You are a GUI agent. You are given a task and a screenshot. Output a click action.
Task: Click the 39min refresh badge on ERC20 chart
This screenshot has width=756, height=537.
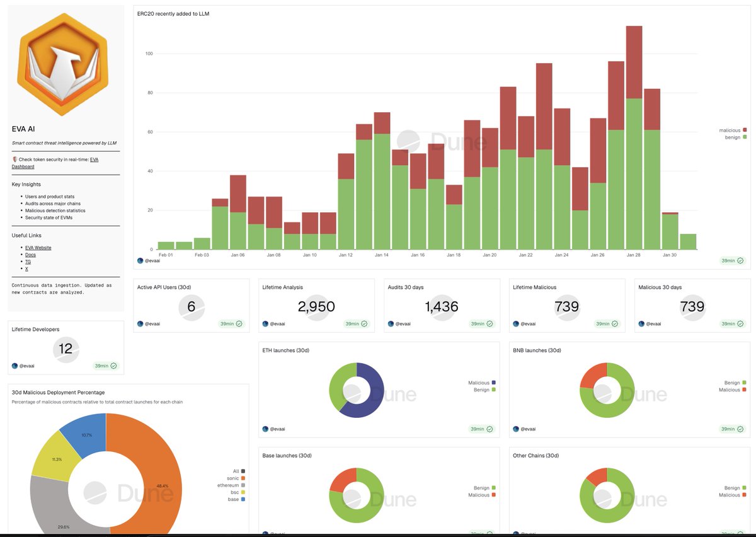[732, 260]
